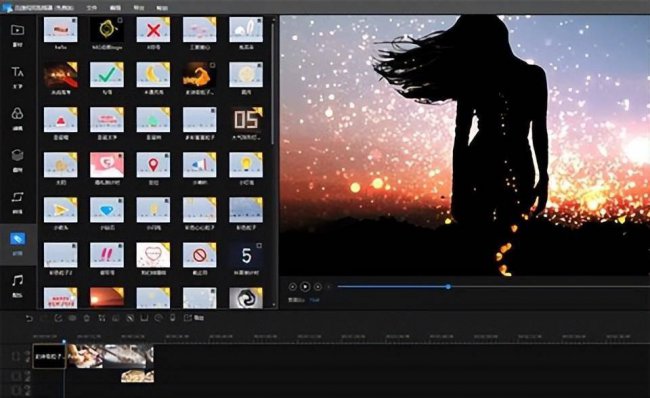Select the pink heart wedding thumbnail
The height and width of the screenshot is (398, 650).
pos(107,165)
